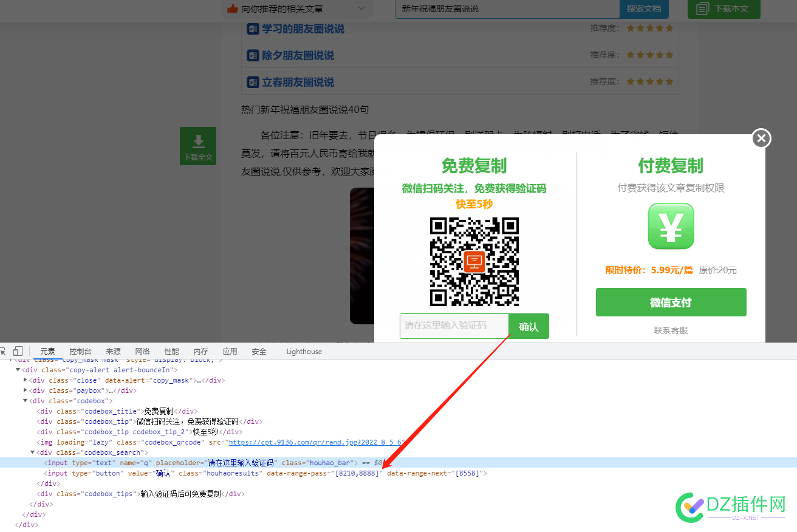Click the 限时特价: 5.99元/篇 price text
This screenshot has width=797, height=532.
coord(649,270)
